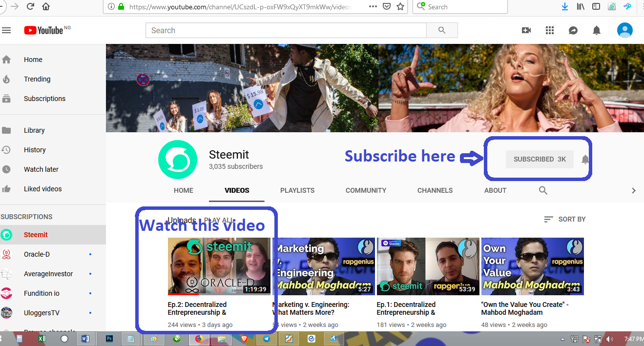This screenshot has height=346, width=644.
Task: Open the page actions three-dots menu
Action: [373, 7]
